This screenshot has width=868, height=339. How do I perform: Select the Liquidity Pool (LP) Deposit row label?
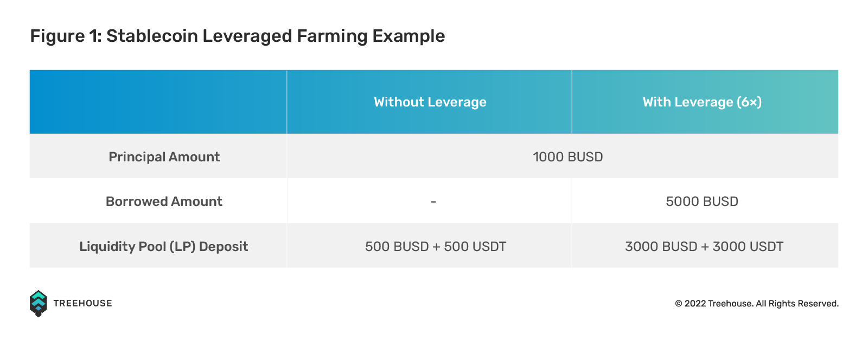point(164,247)
